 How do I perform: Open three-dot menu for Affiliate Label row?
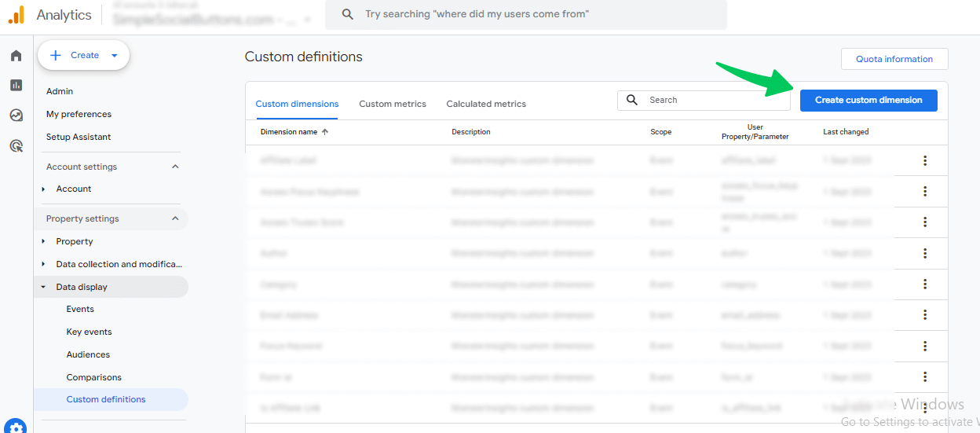(x=925, y=160)
